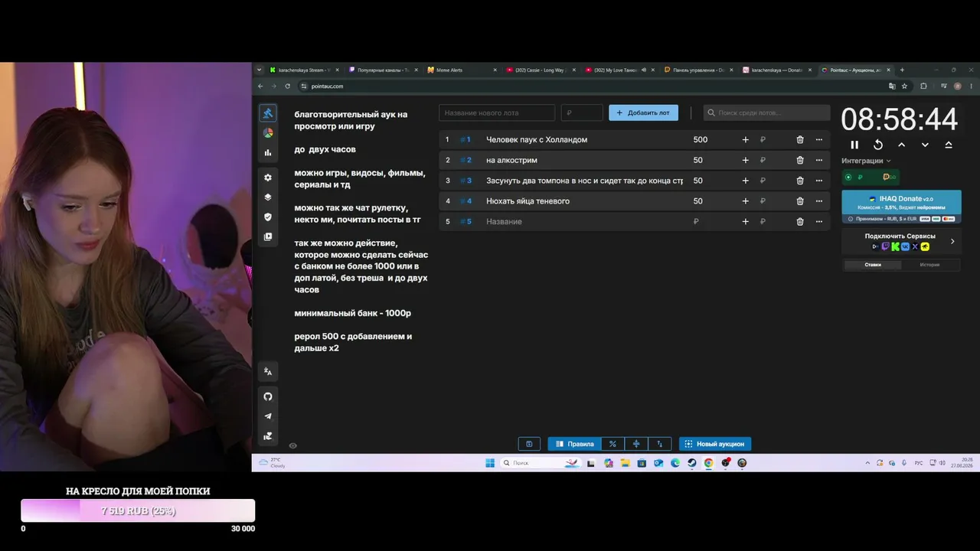Click the video library icon in sidebar
980x551 pixels.
pyautogui.click(x=268, y=236)
